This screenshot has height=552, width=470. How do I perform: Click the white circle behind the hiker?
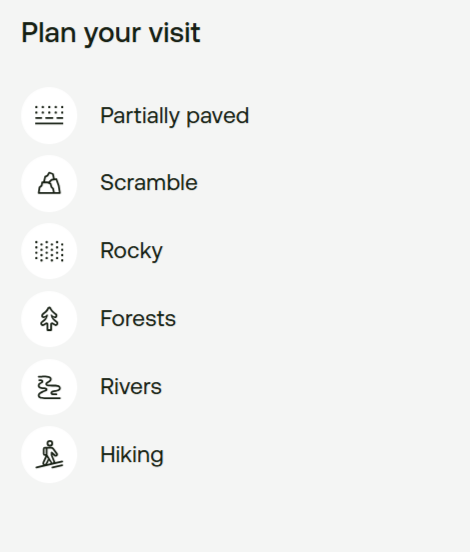pyautogui.click(x=49, y=454)
